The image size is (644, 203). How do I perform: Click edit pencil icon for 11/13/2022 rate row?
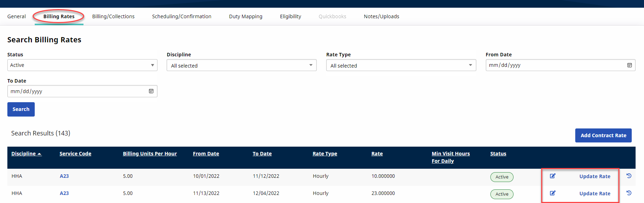pyautogui.click(x=552, y=193)
